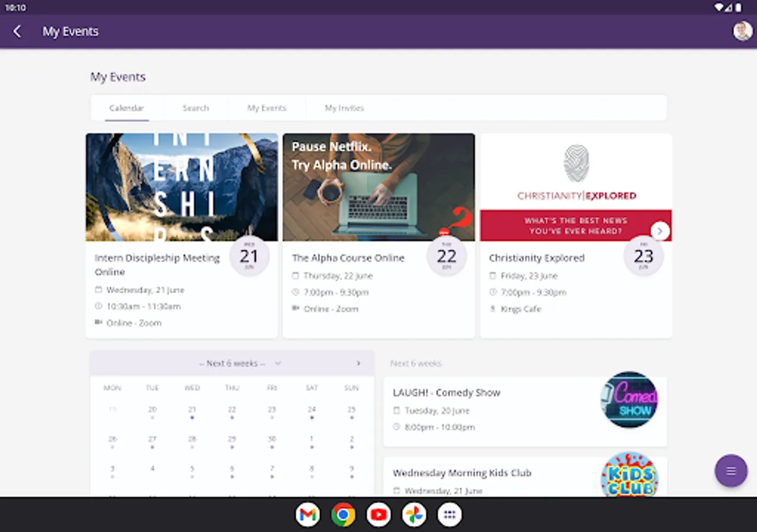The height and width of the screenshot is (532, 757).
Task: Open the Search tab
Action: [196, 108]
